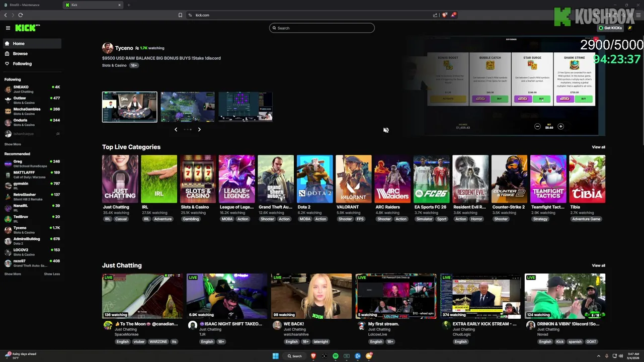
Task: Click the Horror tag under Resident Evil
Action: tap(476, 219)
